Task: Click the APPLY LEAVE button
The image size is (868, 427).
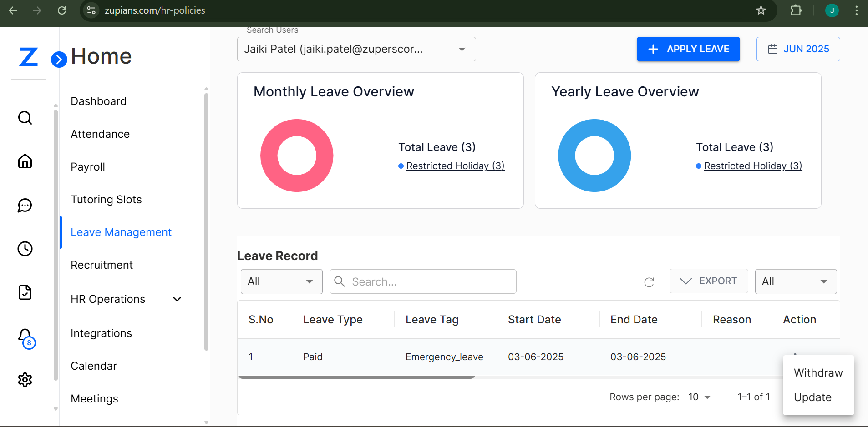Action: tap(688, 49)
